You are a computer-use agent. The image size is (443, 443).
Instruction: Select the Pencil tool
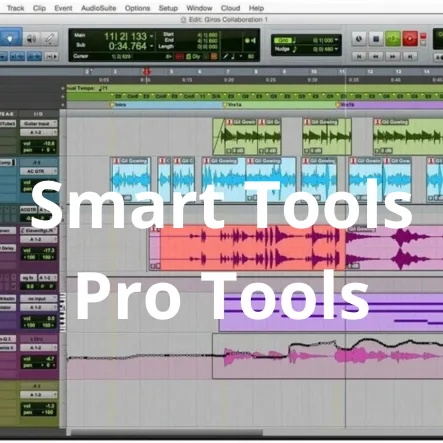[x=50, y=39]
